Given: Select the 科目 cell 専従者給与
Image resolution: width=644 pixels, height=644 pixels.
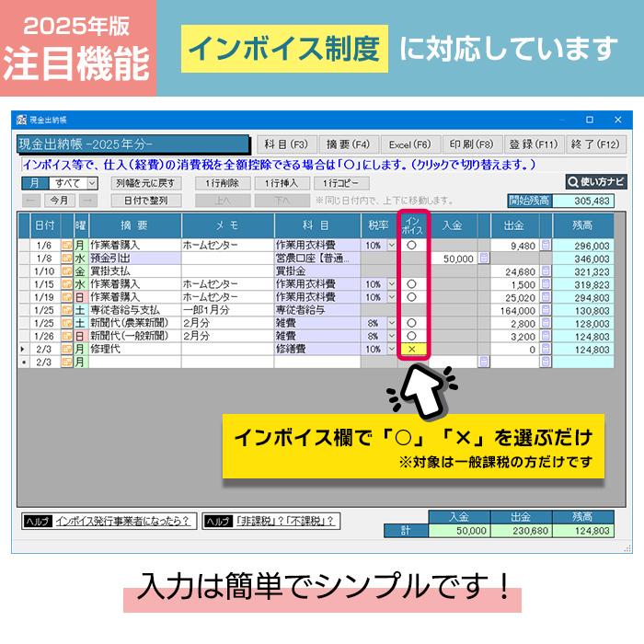Looking at the screenshot, I should coord(317,310).
